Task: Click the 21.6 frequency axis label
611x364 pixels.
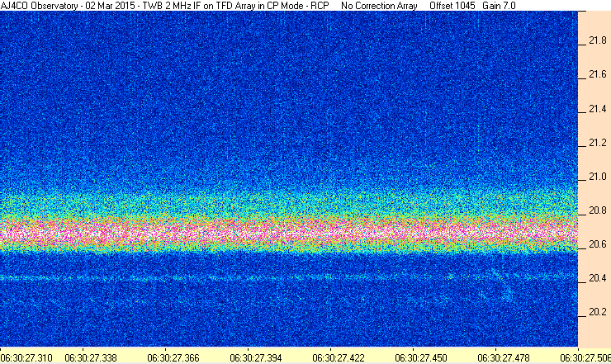Action: click(x=597, y=74)
